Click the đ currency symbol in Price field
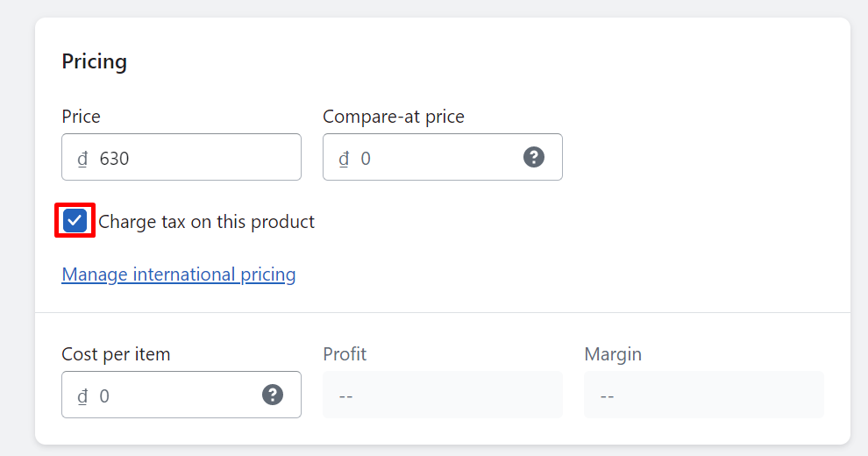868x456 pixels. coord(82,159)
